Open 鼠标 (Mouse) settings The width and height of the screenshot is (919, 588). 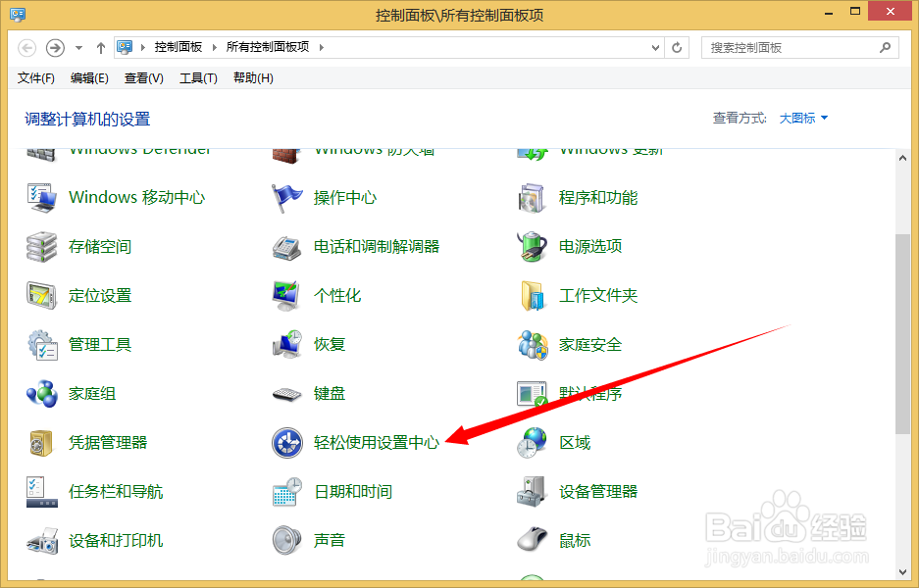(573, 540)
